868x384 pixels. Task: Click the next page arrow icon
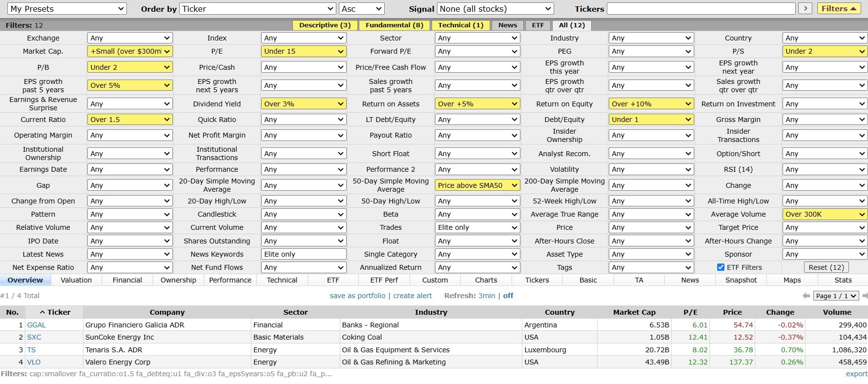pos(865,296)
